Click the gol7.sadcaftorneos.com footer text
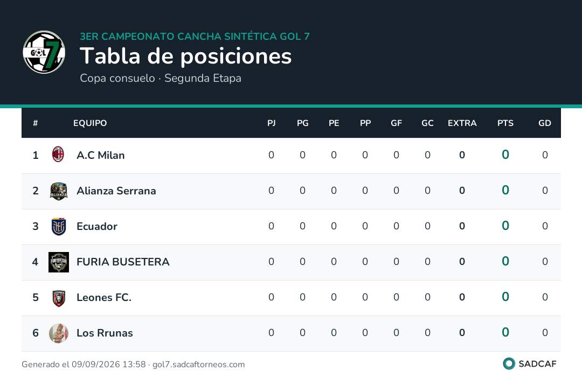Image resolution: width=582 pixels, height=392 pixels. click(198, 364)
